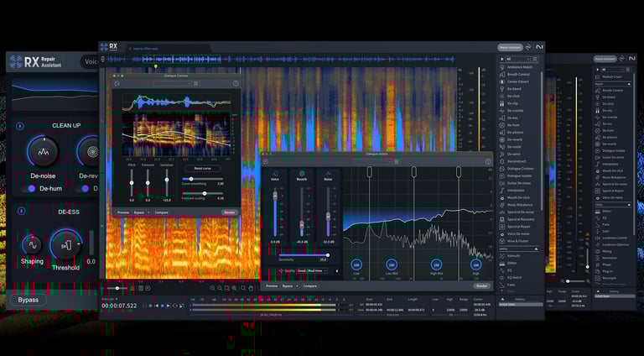Open Interpolate in main module list
The height and width of the screenshot is (356, 644).
click(512, 191)
